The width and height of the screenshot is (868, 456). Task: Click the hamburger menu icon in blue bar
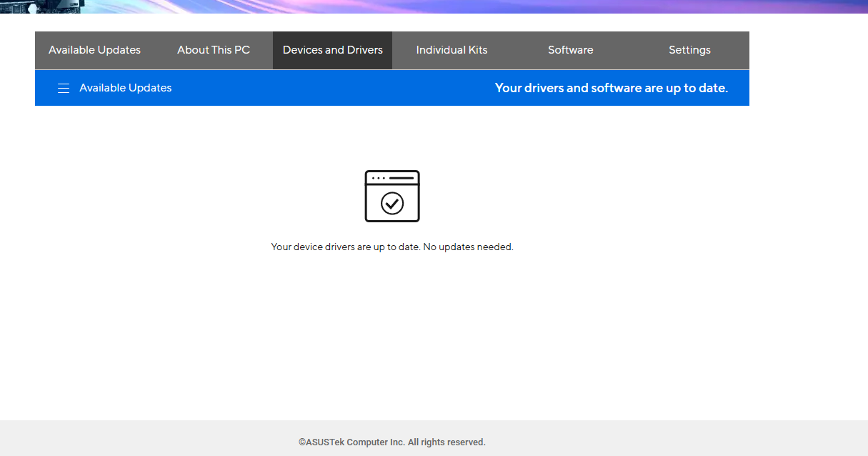tap(64, 88)
